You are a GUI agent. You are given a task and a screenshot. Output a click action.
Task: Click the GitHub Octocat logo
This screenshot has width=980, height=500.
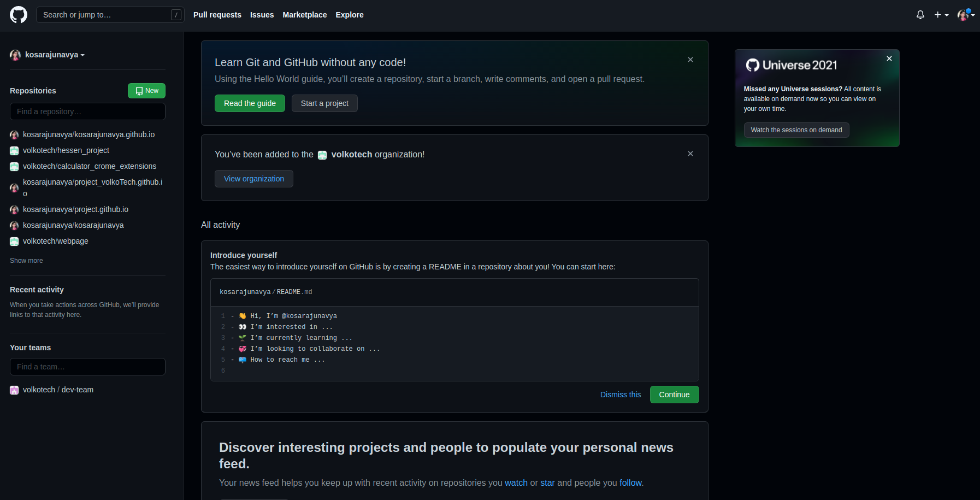(x=19, y=15)
